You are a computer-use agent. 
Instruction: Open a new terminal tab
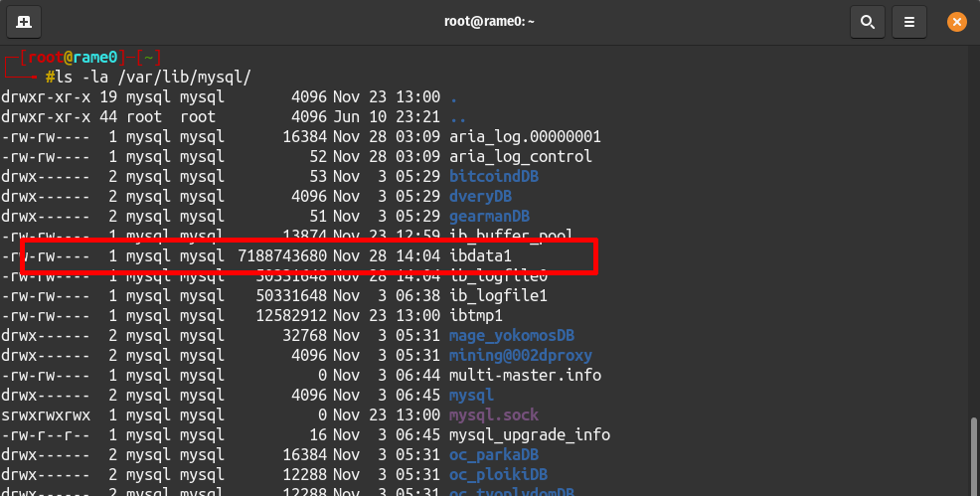(24, 22)
